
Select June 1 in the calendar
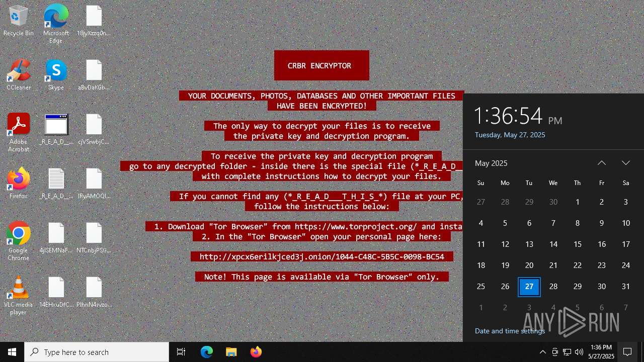481,308
